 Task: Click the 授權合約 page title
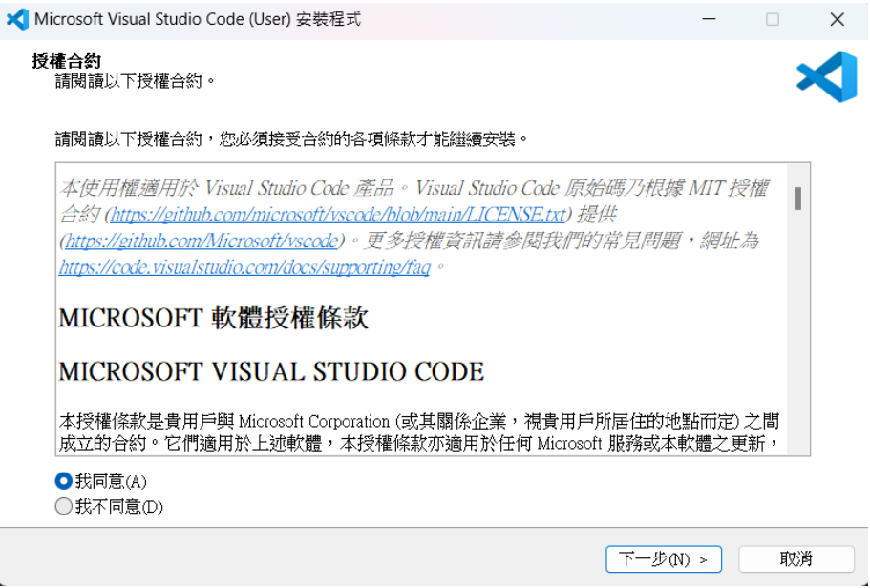(x=67, y=61)
